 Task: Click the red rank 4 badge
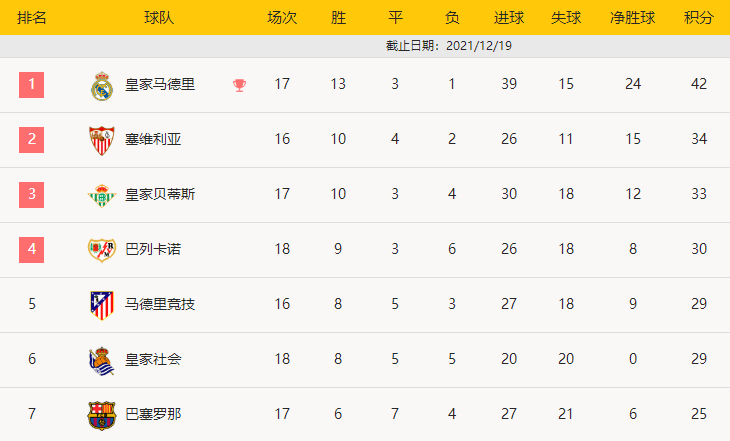pyautogui.click(x=32, y=249)
